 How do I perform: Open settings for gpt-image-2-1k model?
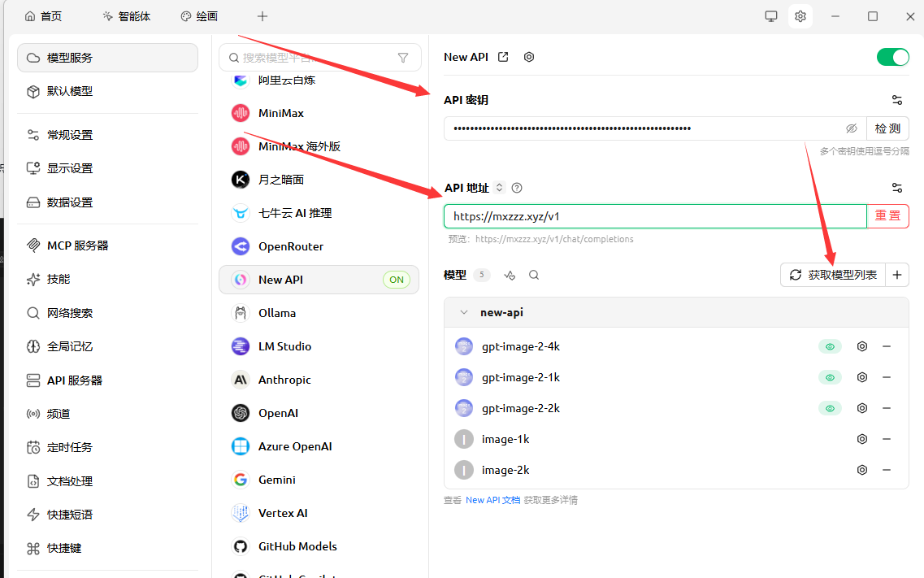pyautogui.click(x=862, y=377)
